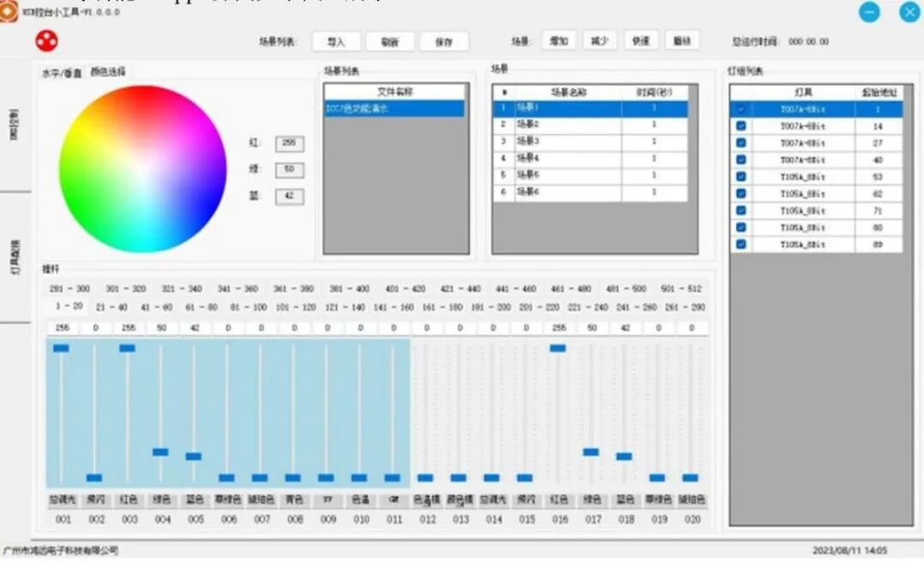Viewport: 924px width, 574px height.
Task: Click the 增加 scene button
Action: click(558, 41)
